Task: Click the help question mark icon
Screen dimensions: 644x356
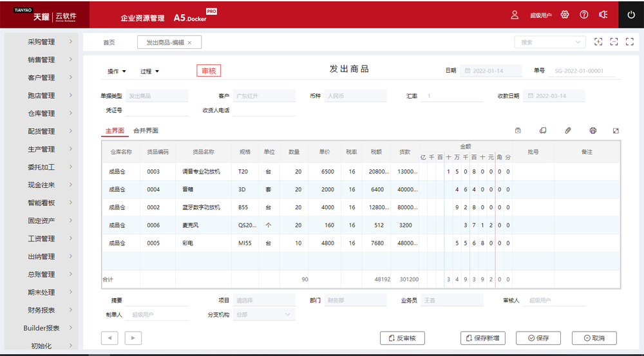Action: pos(584,15)
